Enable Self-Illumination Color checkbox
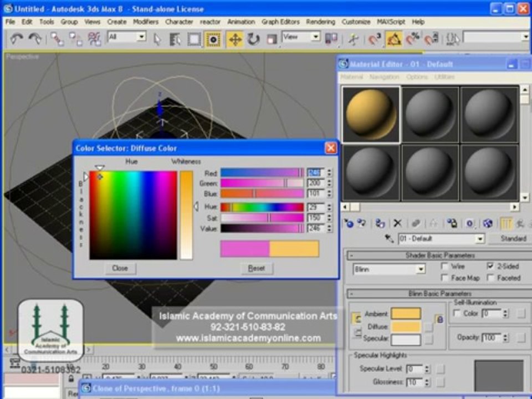This screenshot has height=399, width=532. tap(457, 313)
